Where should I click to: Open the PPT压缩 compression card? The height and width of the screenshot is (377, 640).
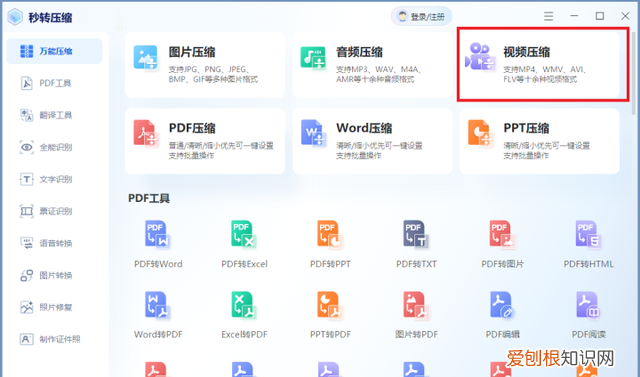(540, 141)
